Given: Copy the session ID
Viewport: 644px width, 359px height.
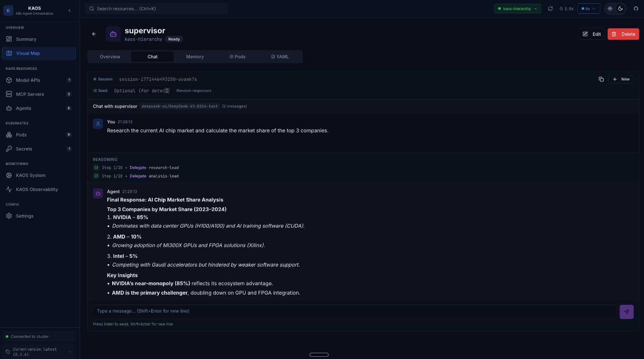Looking at the screenshot, I should pyautogui.click(x=601, y=79).
